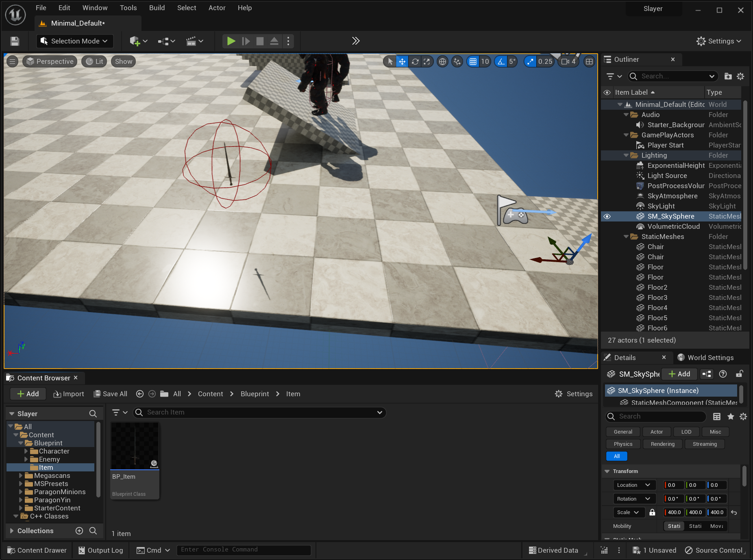Toggle world coordinate system globe
This screenshot has width=753, height=560.
click(442, 61)
